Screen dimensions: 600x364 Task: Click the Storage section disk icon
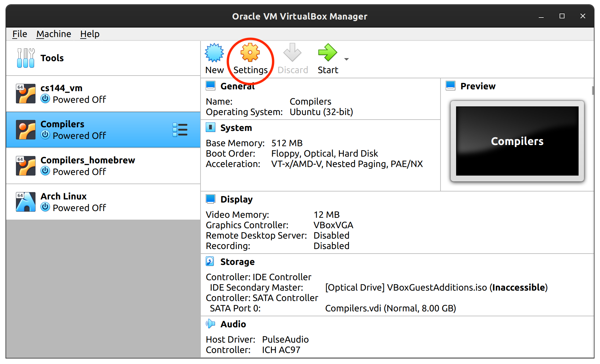pyautogui.click(x=210, y=262)
